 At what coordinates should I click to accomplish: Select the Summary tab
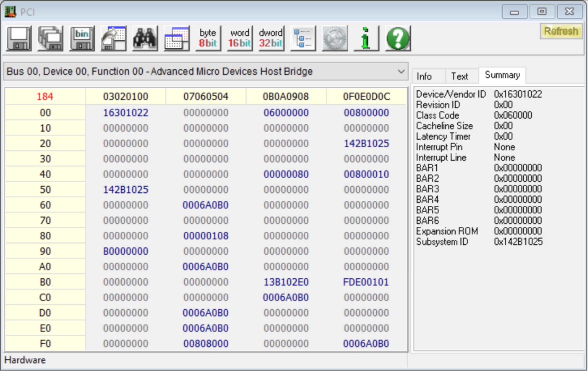(x=502, y=75)
